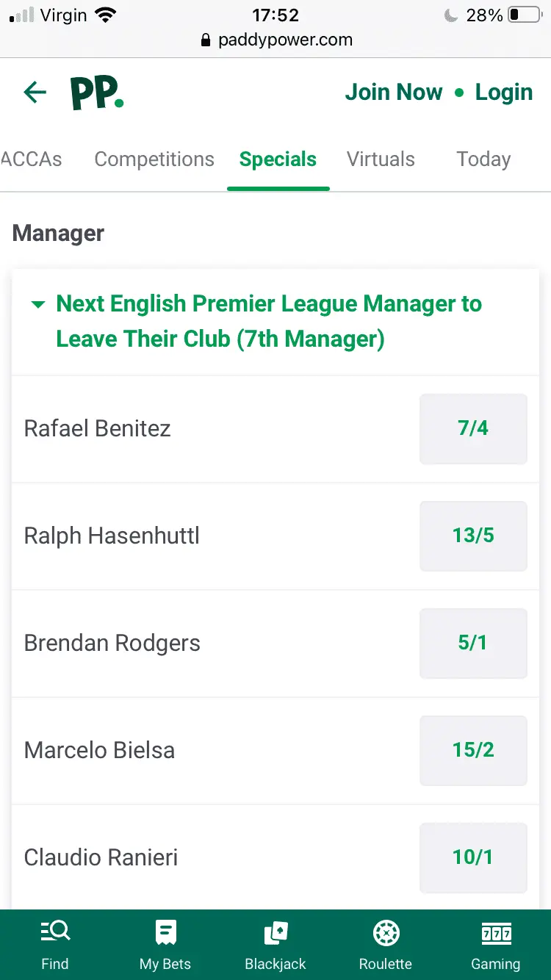551x980 pixels.
Task: Open Gaming slots icon
Action: (x=496, y=933)
